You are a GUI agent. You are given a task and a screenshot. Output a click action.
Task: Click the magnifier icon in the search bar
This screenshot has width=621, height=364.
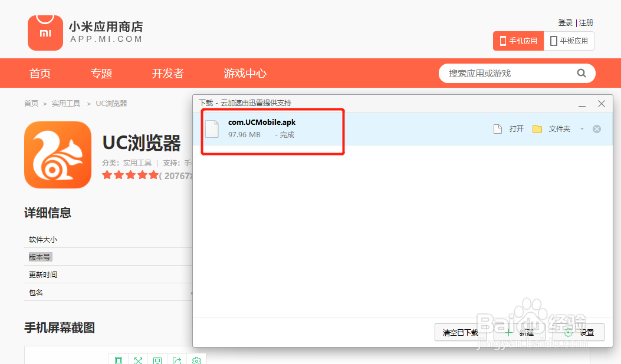pyautogui.click(x=581, y=73)
